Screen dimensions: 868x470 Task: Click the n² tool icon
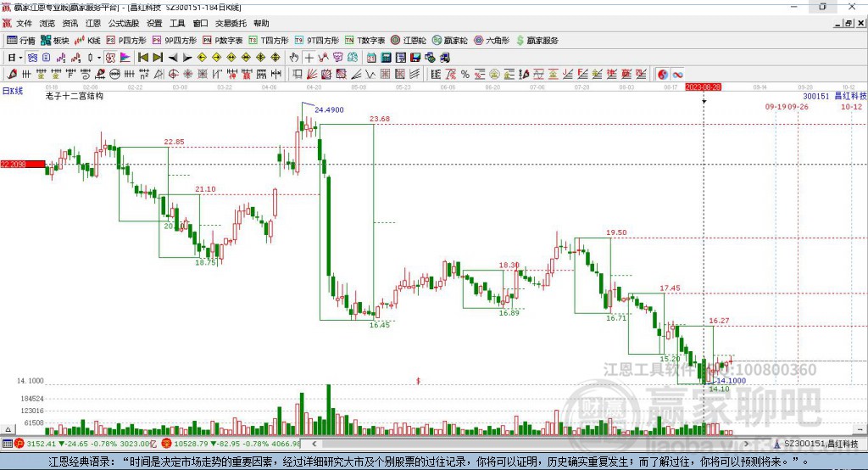pos(144,75)
